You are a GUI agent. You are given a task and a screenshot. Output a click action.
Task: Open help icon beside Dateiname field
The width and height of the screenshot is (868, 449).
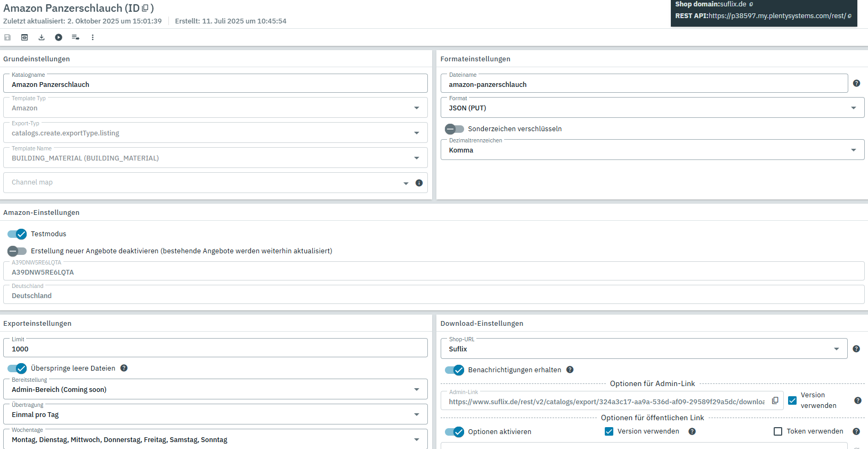coord(856,83)
